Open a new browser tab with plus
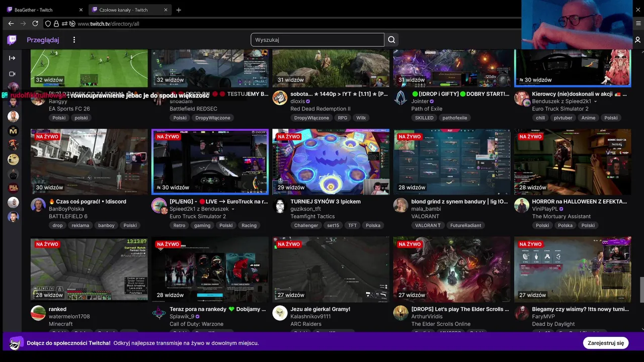The height and width of the screenshot is (362, 644). pyautogui.click(x=179, y=10)
